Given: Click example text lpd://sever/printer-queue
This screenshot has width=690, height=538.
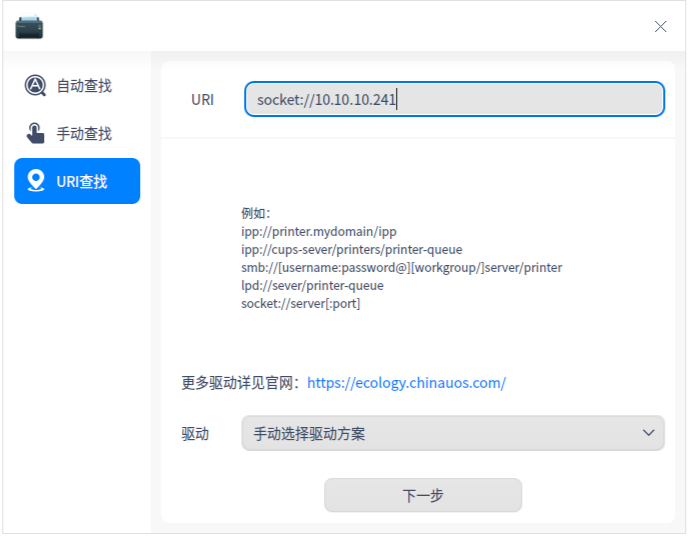Looking at the screenshot, I should point(312,286).
